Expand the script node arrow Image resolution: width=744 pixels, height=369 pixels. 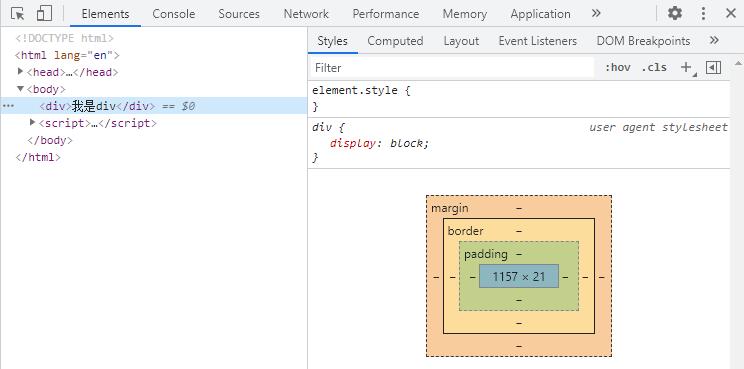pyautogui.click(x=32, y=123)
